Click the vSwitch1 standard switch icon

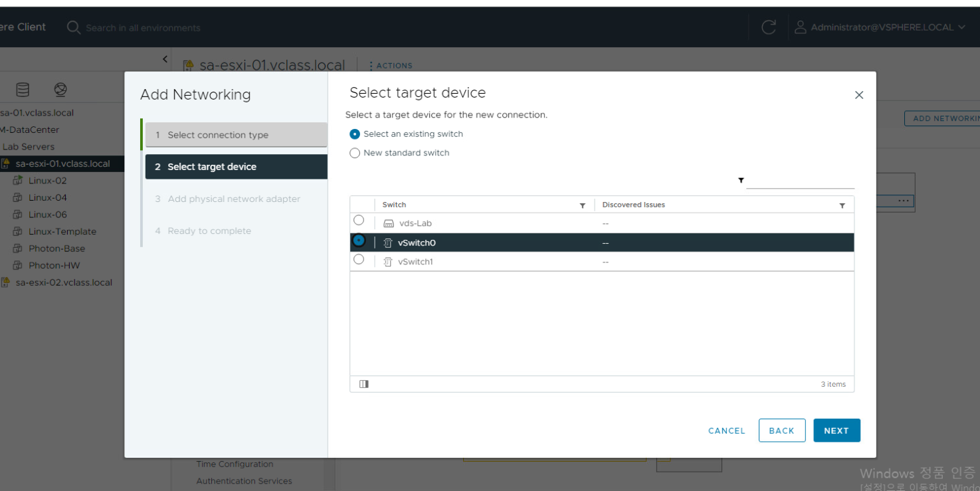tap(389, 262)
